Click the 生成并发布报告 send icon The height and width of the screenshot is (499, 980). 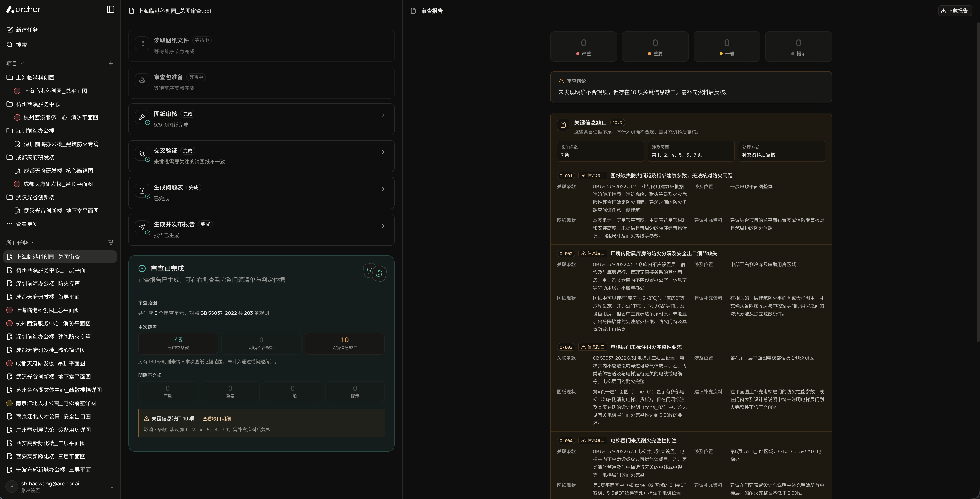142,227
